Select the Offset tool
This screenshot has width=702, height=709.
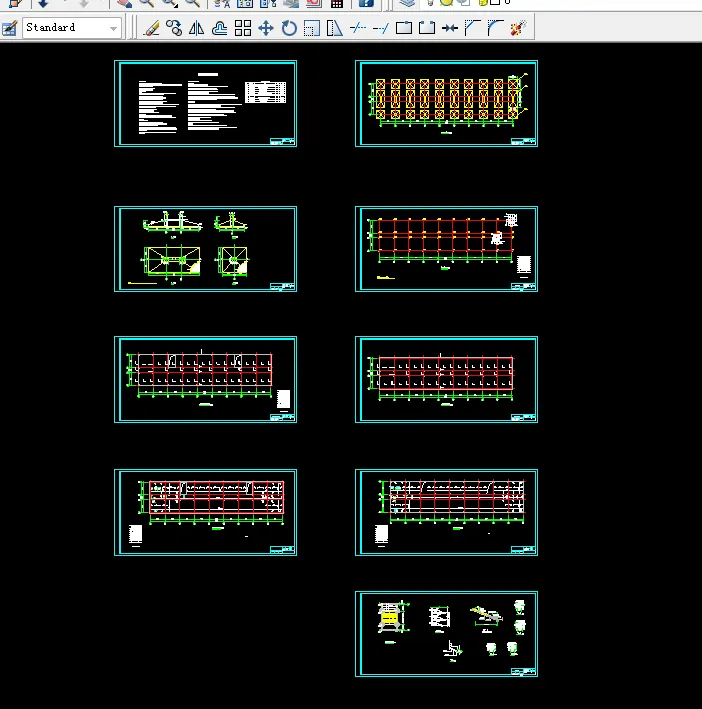click(x=220, y=28)
